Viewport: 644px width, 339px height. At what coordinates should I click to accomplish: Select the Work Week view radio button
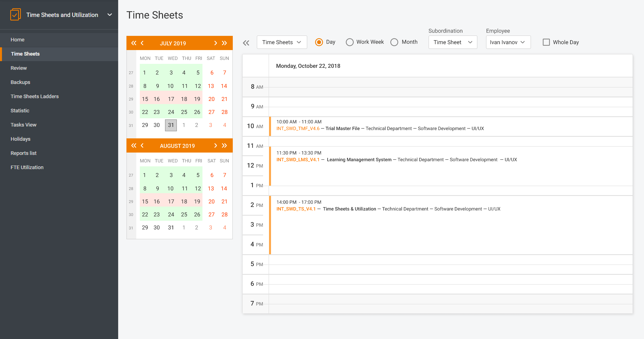click(350, 42)
